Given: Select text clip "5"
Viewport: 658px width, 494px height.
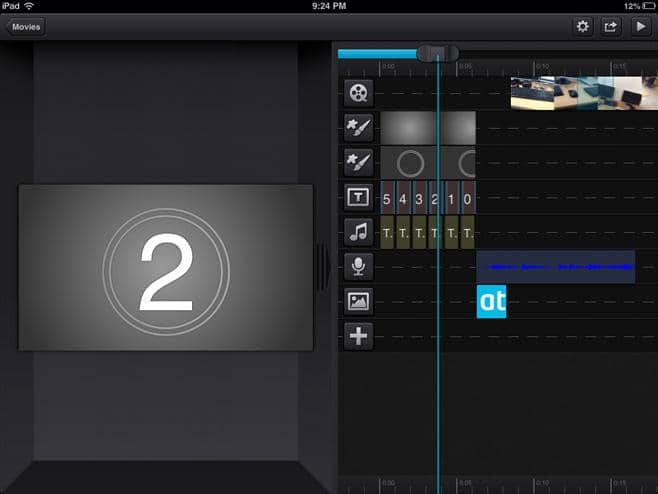Looking at the screenshot, I should (x=387, y=199).
